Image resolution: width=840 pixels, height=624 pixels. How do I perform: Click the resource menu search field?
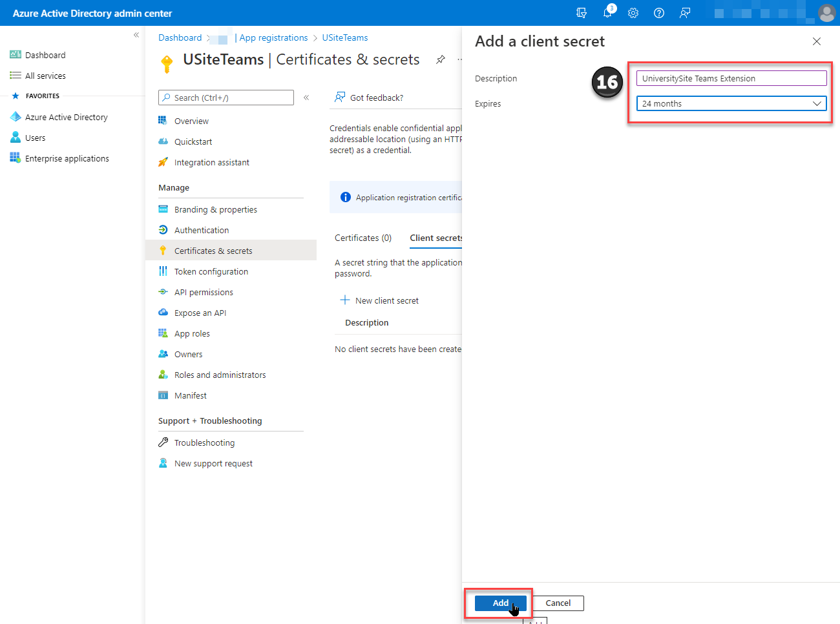click(226, 98)
